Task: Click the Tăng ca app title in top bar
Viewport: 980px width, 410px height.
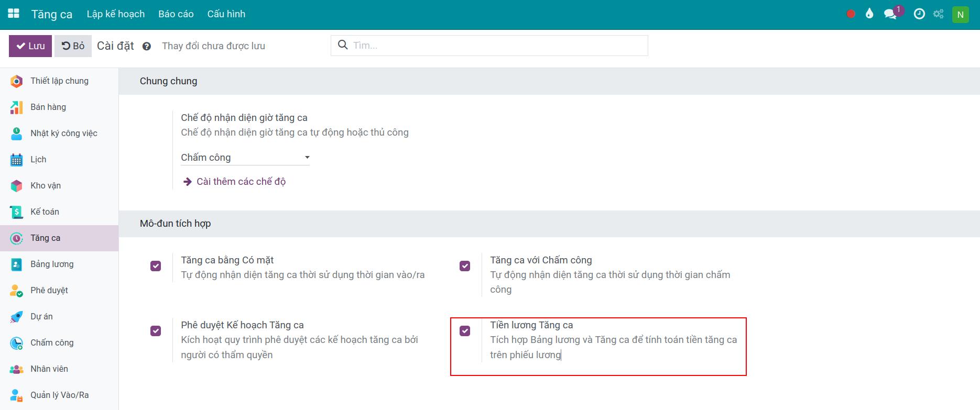Action: coord(52,14)
